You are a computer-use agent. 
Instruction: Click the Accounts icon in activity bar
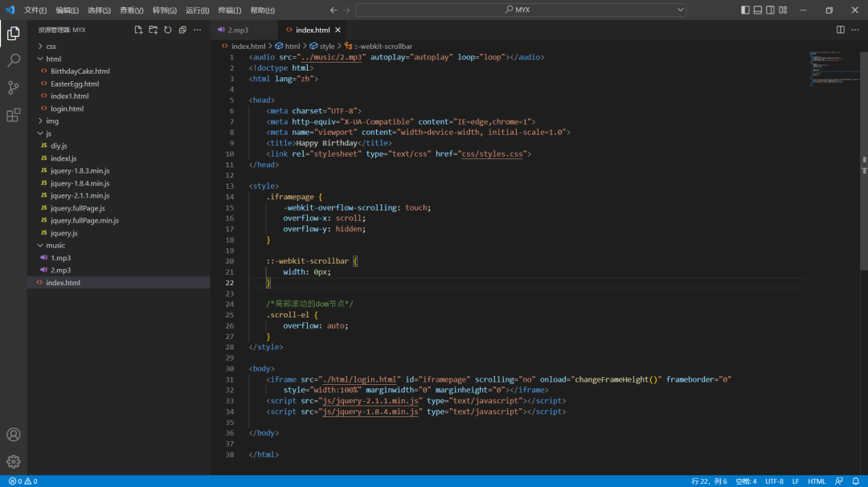point(14,435)
